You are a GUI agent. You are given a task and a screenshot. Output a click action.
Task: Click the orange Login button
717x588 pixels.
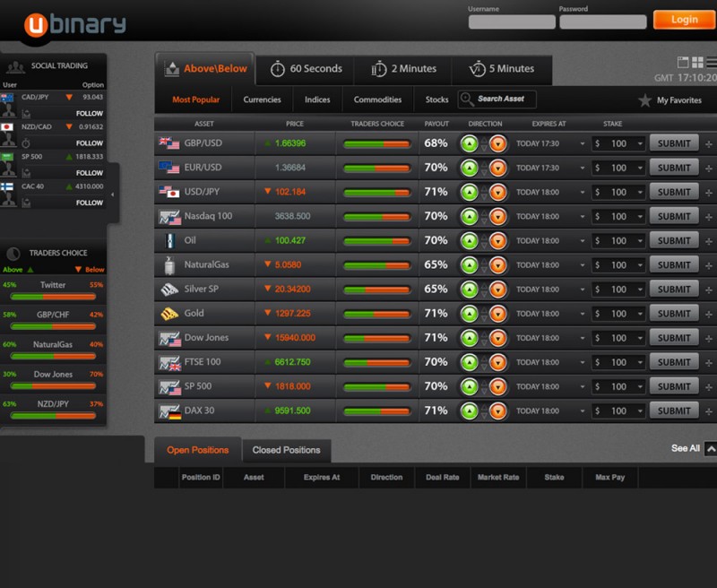pyautogui.click(x=685, y=20)
